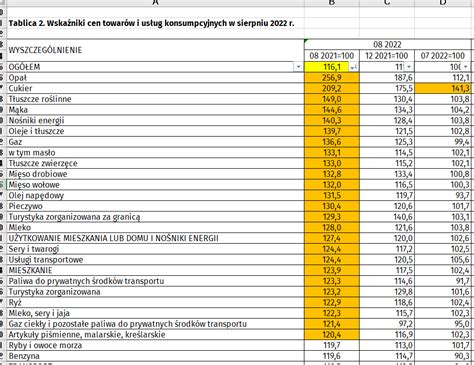Select the highlighted 141,3 cell for Cukier

tap(442, 88)
